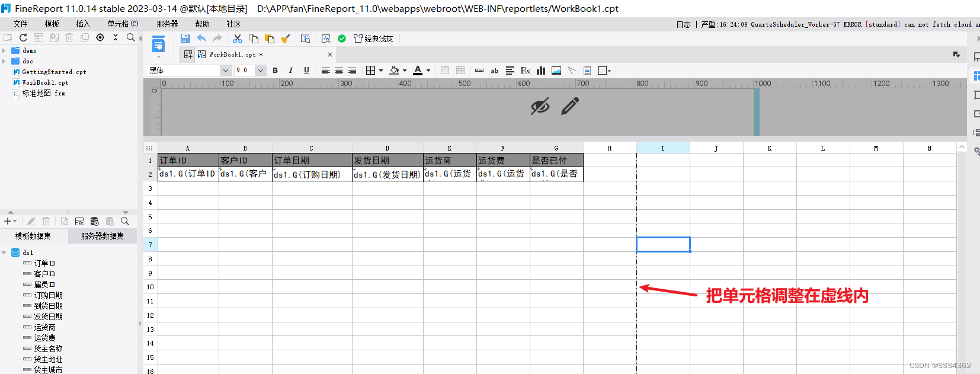Collapse the ds1 dataset node
The image size is (980, 374).
pos(4,252)
